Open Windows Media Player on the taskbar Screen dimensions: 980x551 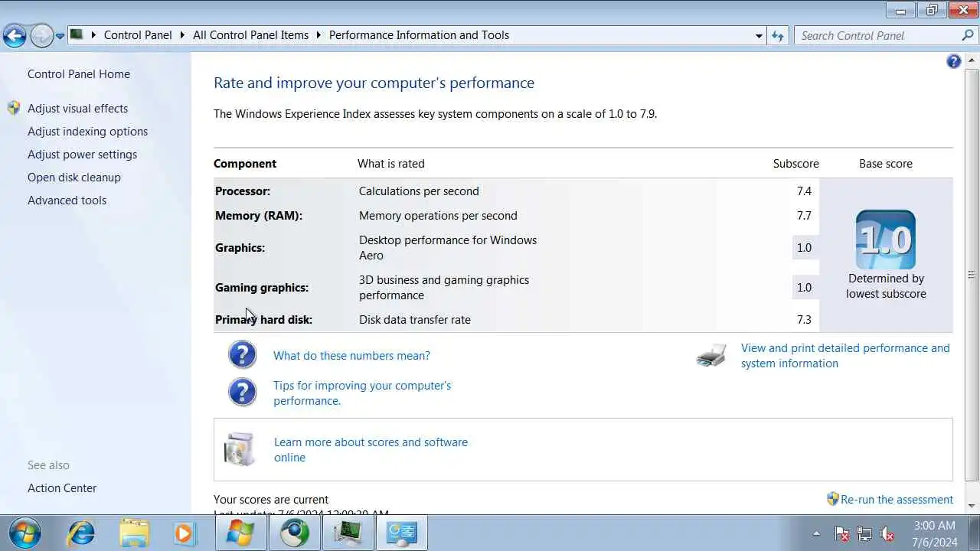pyautogui.click(x=185, y=533)
